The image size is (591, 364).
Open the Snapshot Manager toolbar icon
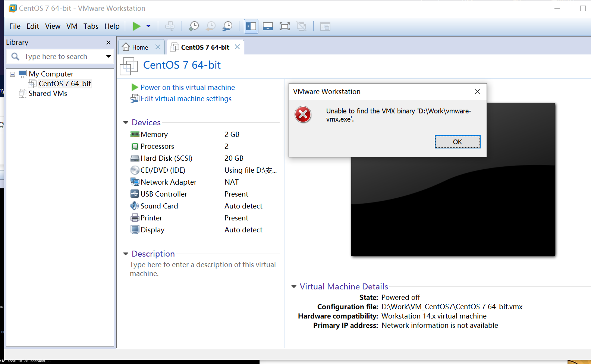[227, 26]
